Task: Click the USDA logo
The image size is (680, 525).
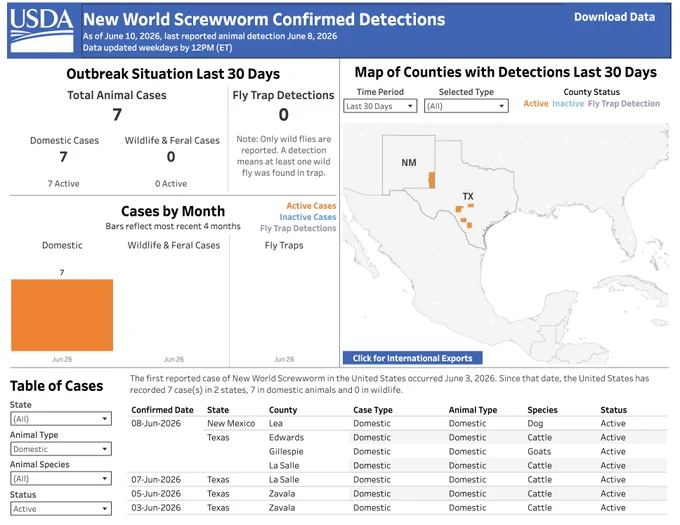Action: point(42,31)
